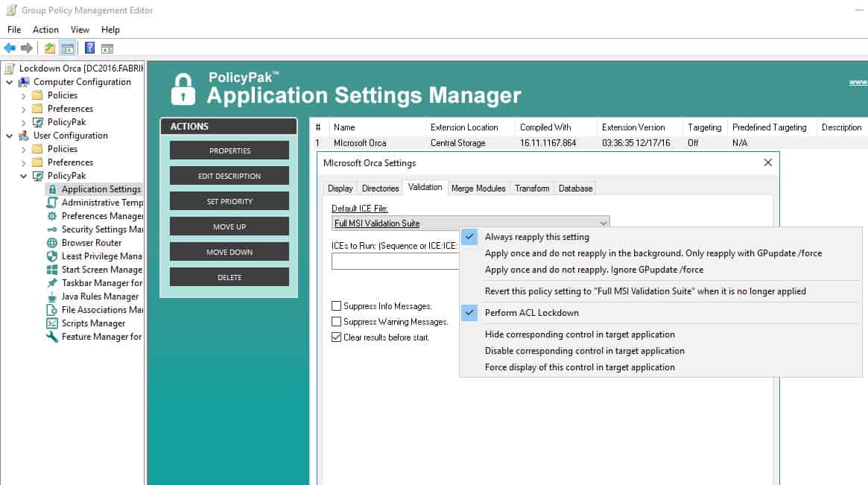Switch to the Database tab
This screenshot has width=868, height=485.
575,188
